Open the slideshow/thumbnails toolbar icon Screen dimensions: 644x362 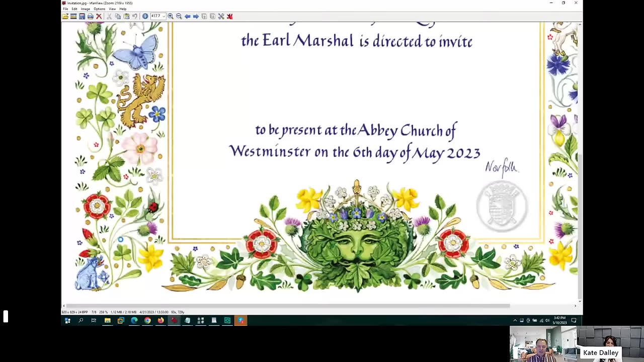[x=73, y=16]
